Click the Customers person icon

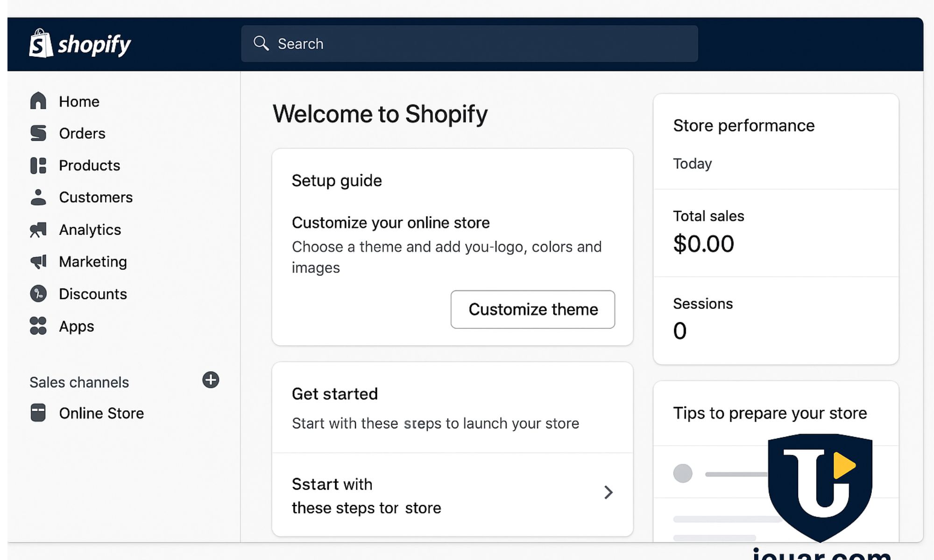tap(38, 197)
